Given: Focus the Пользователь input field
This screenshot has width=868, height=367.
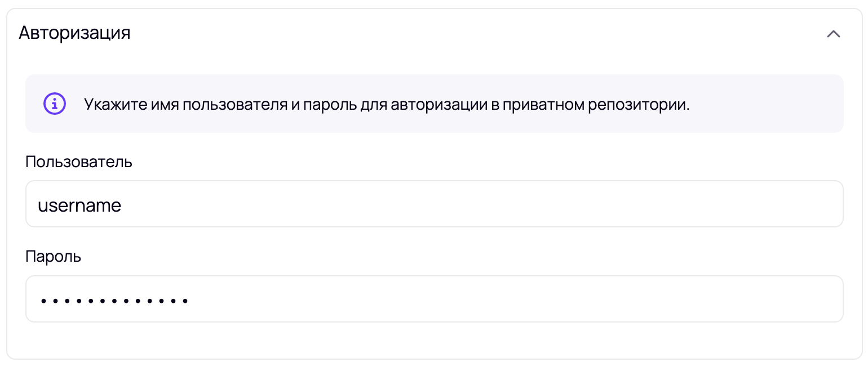Looking at the screenshot, I should point(434,204).
